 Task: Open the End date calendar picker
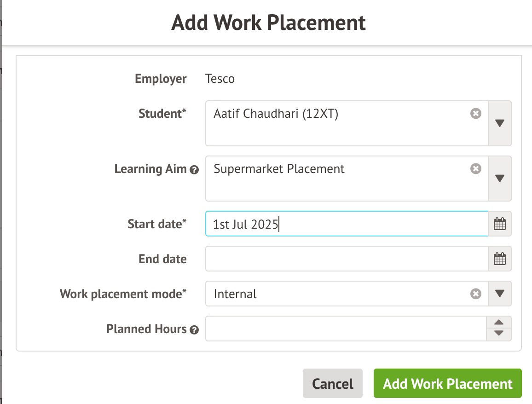click(499, 259)
